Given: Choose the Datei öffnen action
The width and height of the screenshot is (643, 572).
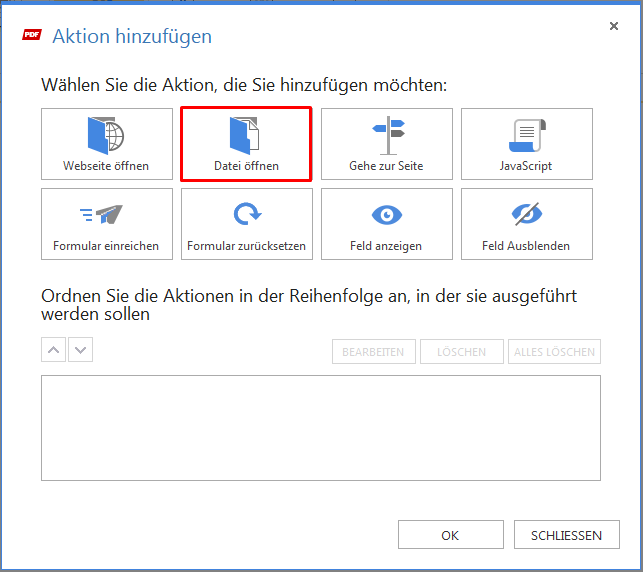Looking at the screenshot, I should click(246, 144).
